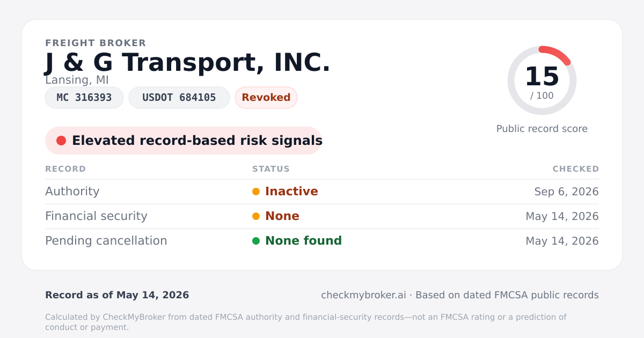Click the orange dot next to Inactive
The image size is (644, 338).
[x=256, y=192]
